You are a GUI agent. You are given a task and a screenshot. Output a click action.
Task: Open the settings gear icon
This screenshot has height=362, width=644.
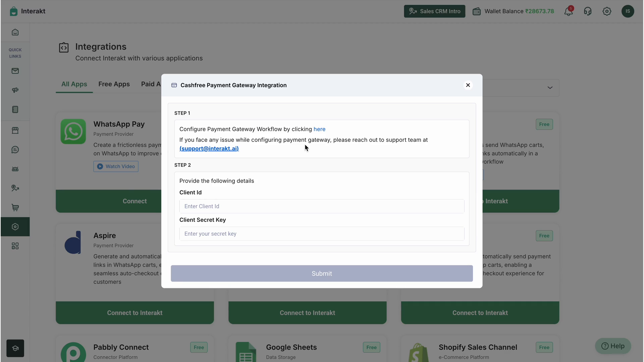pyautogui.click(x=607, y=11)
